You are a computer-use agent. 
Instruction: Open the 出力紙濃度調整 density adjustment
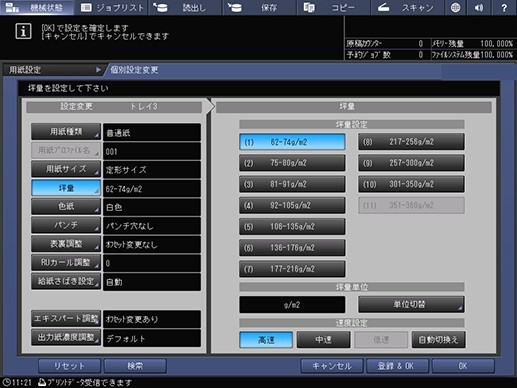[66, 337]
